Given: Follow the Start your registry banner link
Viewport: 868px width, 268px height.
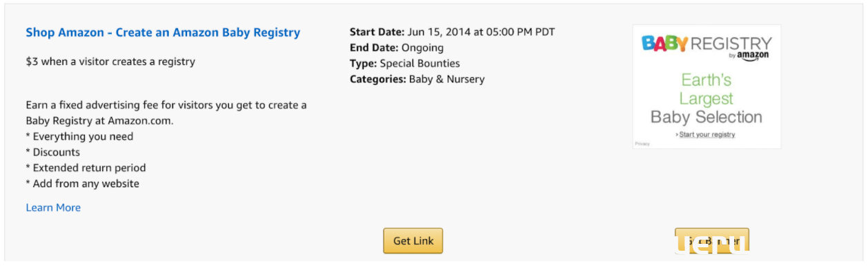Looking at the screenshot, I should point(707,135).
